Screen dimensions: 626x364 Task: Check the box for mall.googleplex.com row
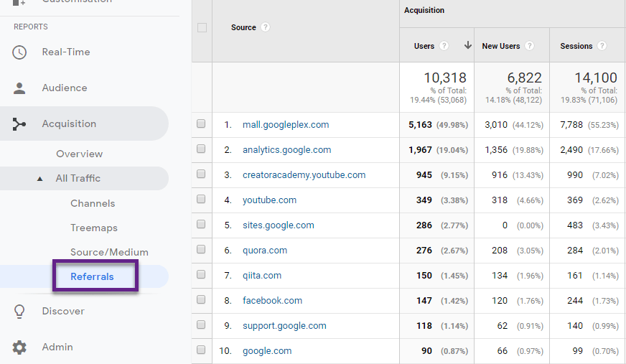[x=201, y=123]
